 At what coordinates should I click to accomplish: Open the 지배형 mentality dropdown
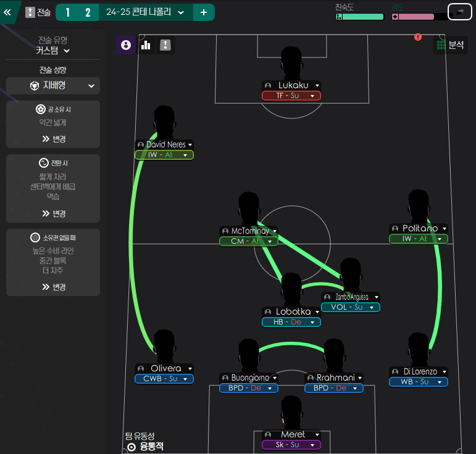coord(53,86)
